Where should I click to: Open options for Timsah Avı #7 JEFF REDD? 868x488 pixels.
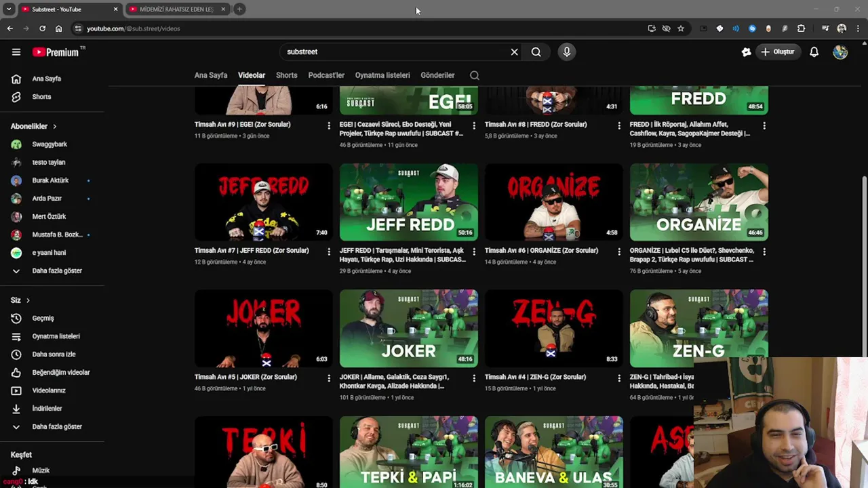(329, 251)
